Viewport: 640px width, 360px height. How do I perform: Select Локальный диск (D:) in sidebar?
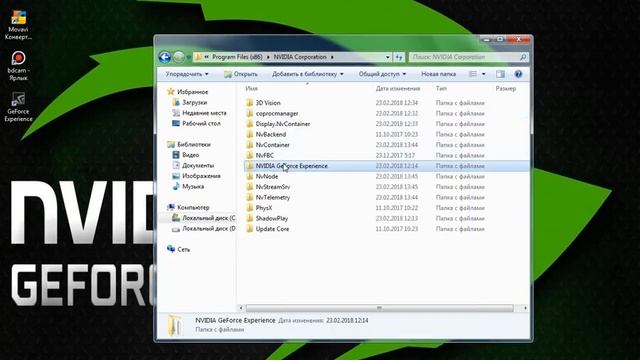209,229
